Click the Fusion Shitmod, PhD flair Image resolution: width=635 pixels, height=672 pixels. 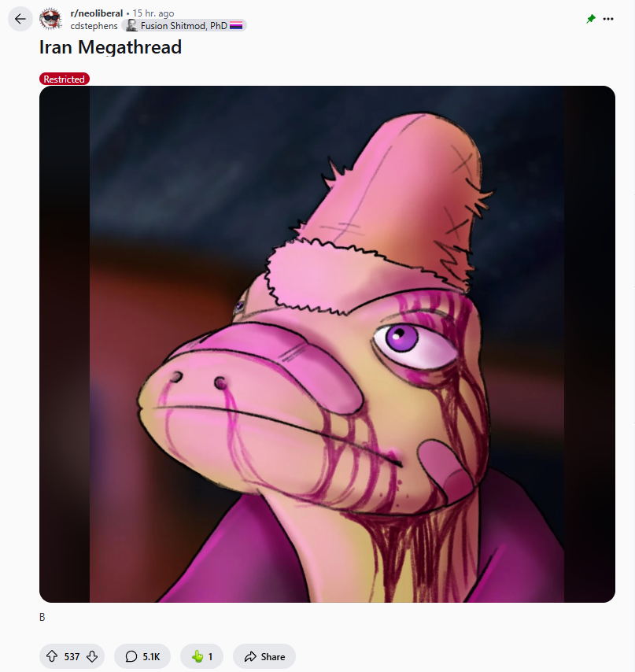184,26
